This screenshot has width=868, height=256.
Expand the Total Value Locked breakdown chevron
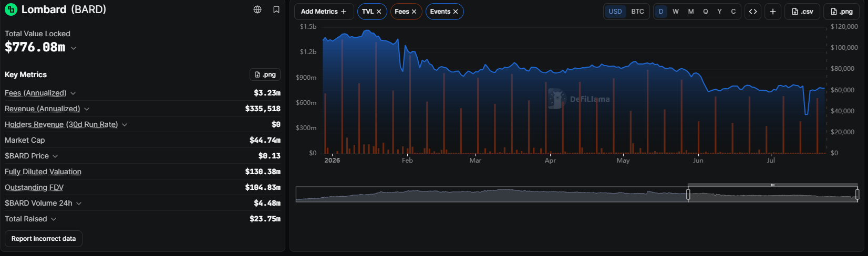[74, 48]
